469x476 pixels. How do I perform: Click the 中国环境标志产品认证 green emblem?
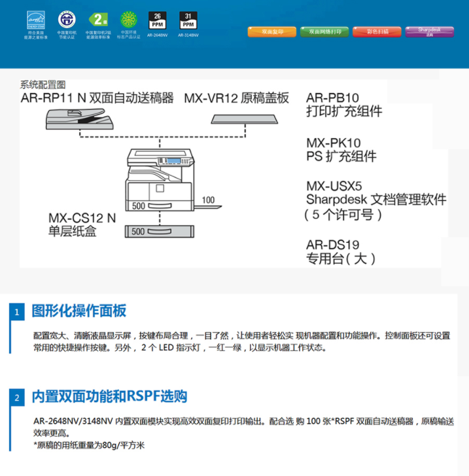[129, 20]
